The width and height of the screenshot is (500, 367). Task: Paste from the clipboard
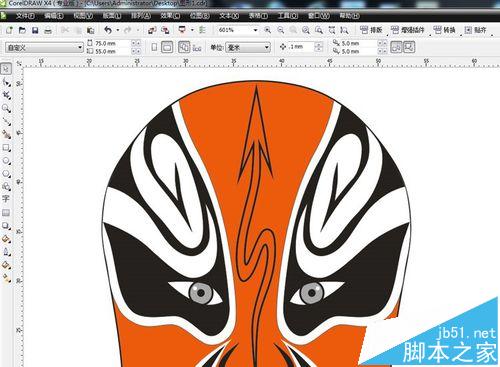pyautogui.click(x=90, y=30)
